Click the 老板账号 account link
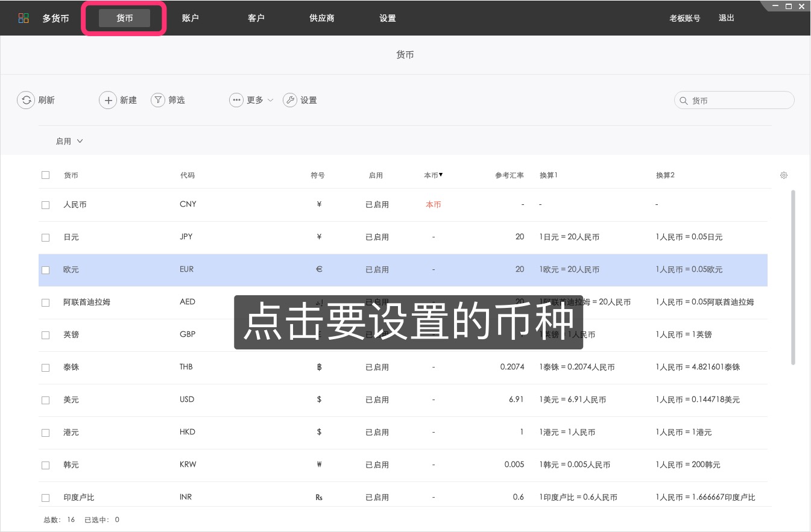The image size is (811, 532). (684, 18)
